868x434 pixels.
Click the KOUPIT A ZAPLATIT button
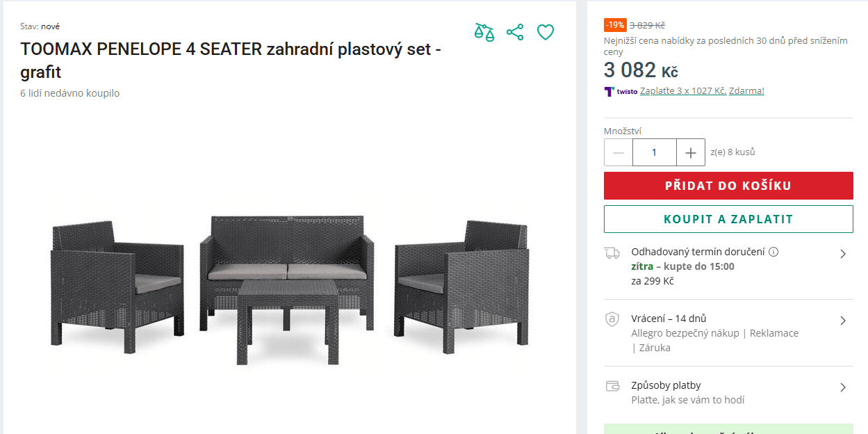click(728, 218)
